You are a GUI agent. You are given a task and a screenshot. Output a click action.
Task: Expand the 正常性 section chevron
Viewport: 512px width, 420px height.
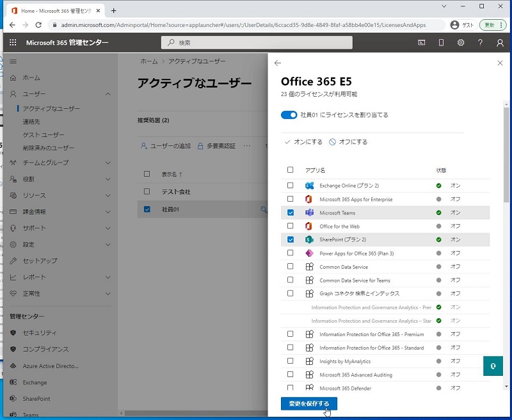click(x=108, y=294)
